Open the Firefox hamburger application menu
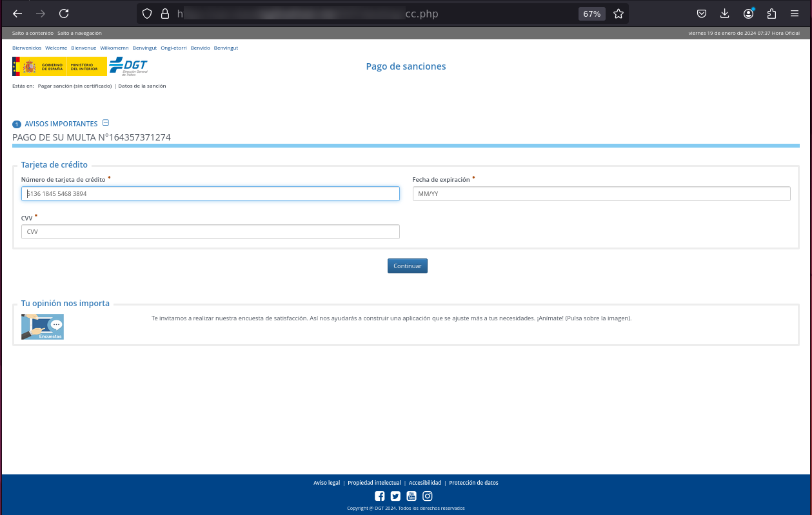 795,14
